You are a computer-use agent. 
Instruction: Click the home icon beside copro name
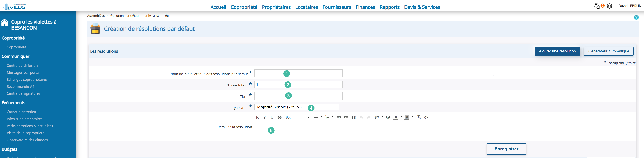tap(5, 22)
